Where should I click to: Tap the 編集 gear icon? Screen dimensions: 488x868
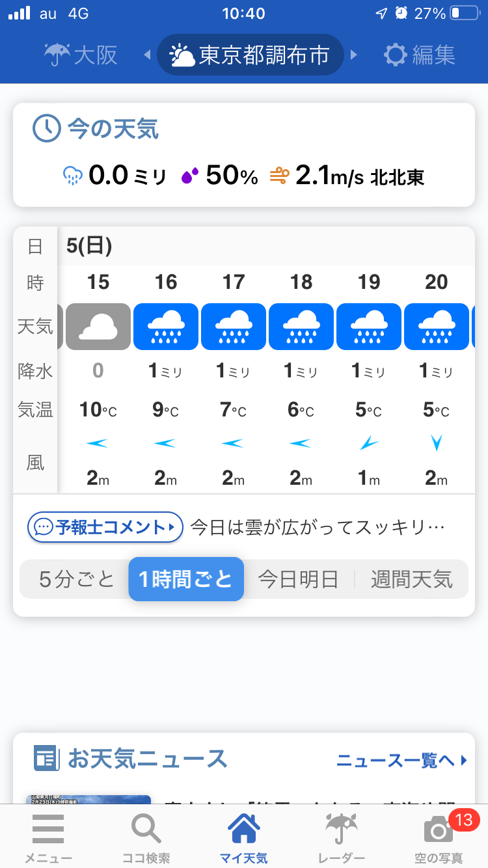click(395, 55)
